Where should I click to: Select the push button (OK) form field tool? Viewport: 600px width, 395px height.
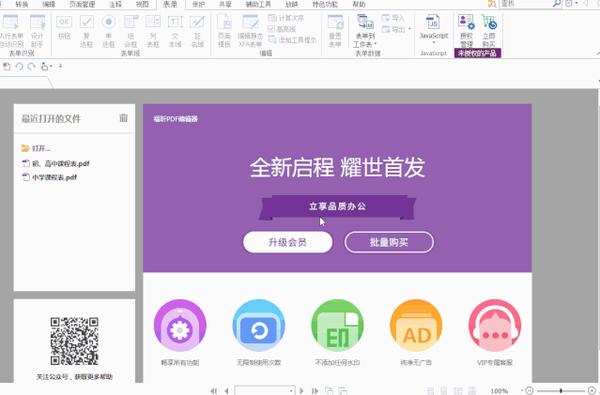click(x=64, y=28)
